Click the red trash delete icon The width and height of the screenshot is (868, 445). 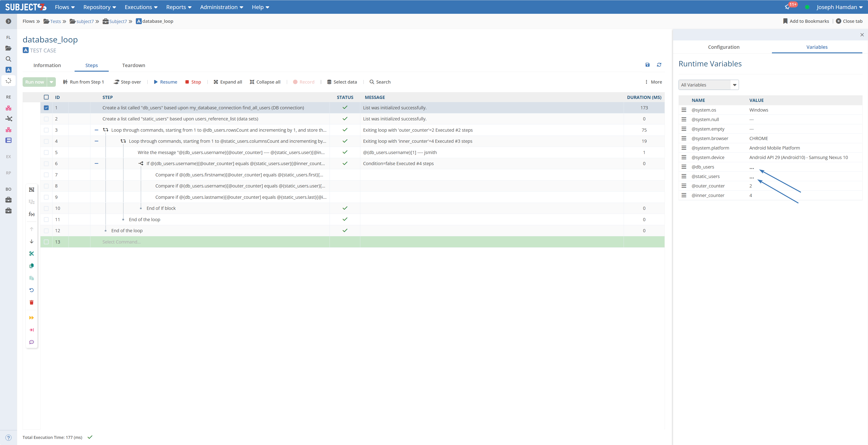pos(32,302)
